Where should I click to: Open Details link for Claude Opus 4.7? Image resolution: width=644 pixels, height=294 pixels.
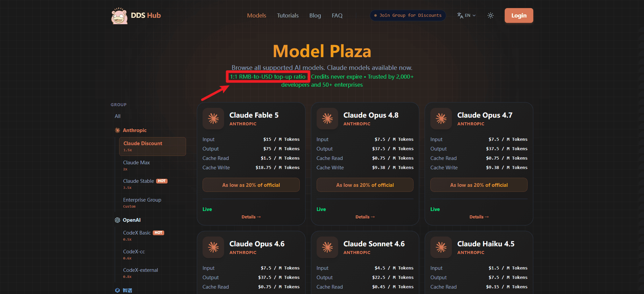click(x=479, y=217)
